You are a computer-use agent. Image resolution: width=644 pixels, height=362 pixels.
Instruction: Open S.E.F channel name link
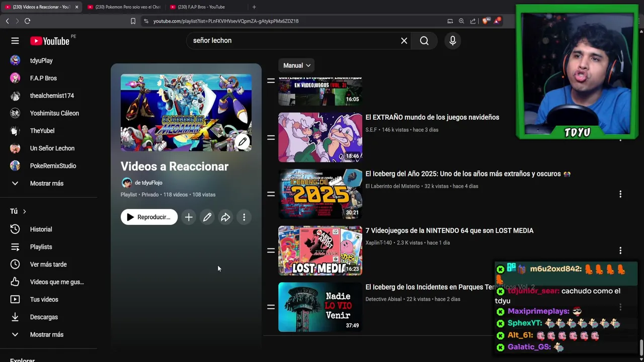(371, 130)
